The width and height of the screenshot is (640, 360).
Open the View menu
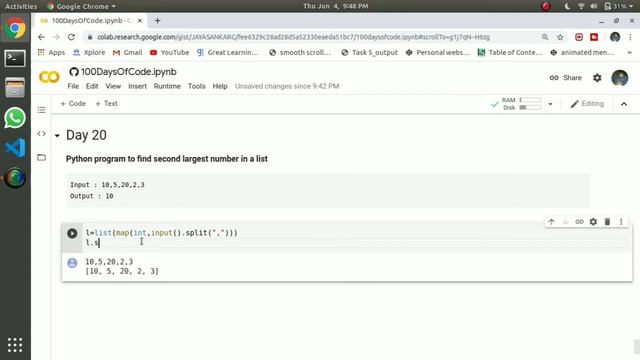coord(113,86)
